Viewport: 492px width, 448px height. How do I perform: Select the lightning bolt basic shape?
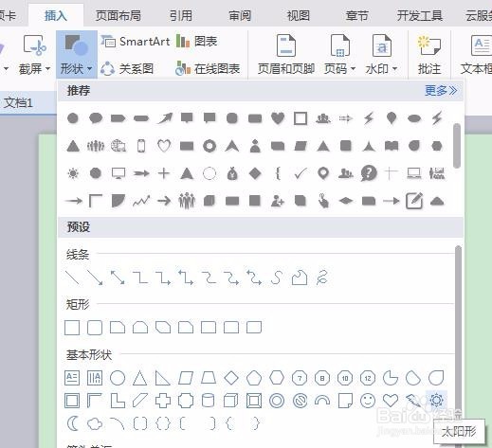(x=413, y=401)
